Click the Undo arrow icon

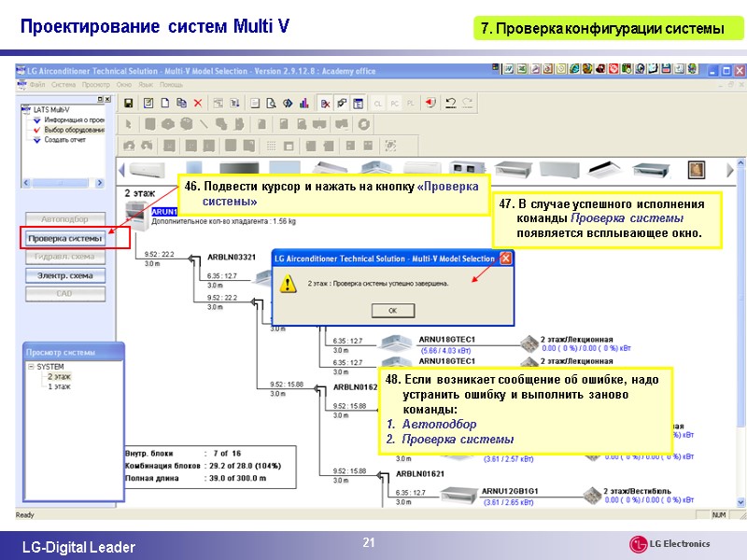(x=451, y=103)
